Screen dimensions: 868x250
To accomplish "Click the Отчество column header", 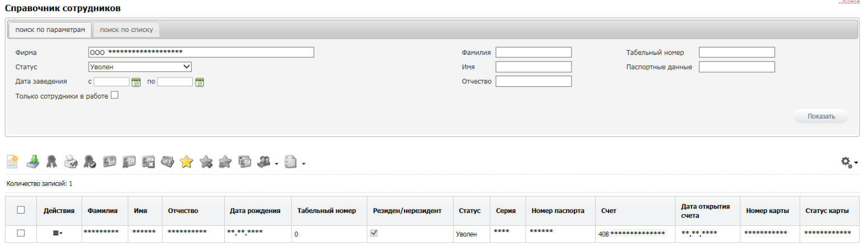I will [x=183, y=211].
